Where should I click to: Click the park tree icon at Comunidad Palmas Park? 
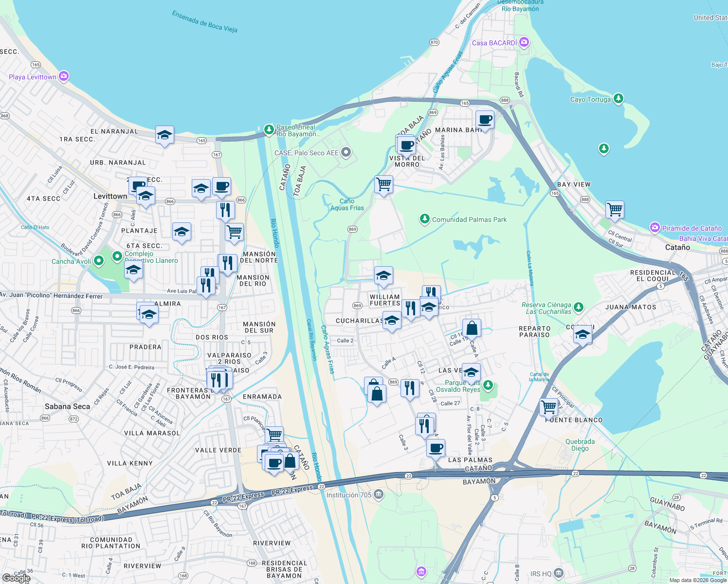(x=424, y=219)
